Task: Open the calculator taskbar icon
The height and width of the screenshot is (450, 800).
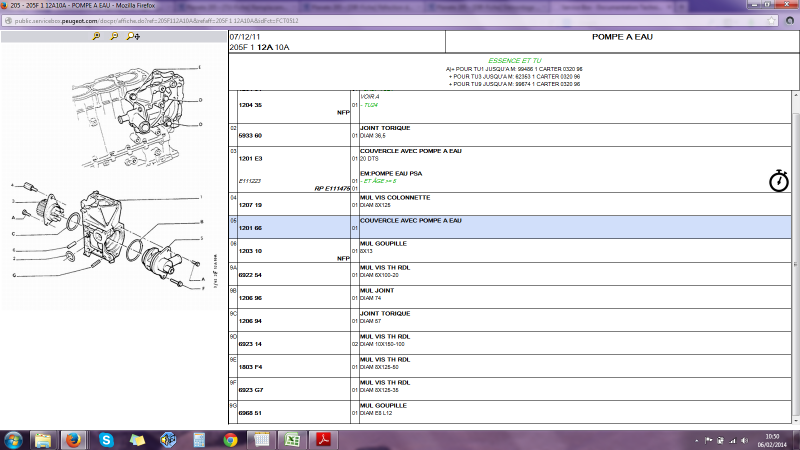Action: pos(199,440)
